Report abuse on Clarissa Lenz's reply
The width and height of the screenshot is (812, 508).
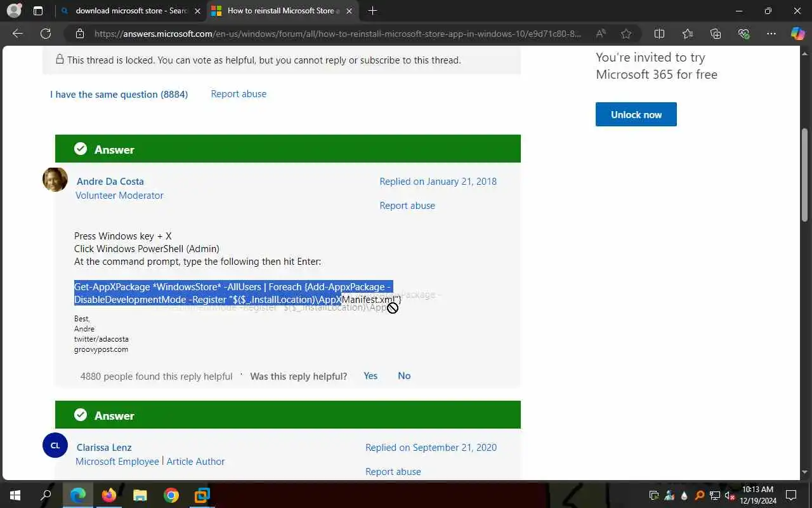pyautogui.click(x=393, y=471)
